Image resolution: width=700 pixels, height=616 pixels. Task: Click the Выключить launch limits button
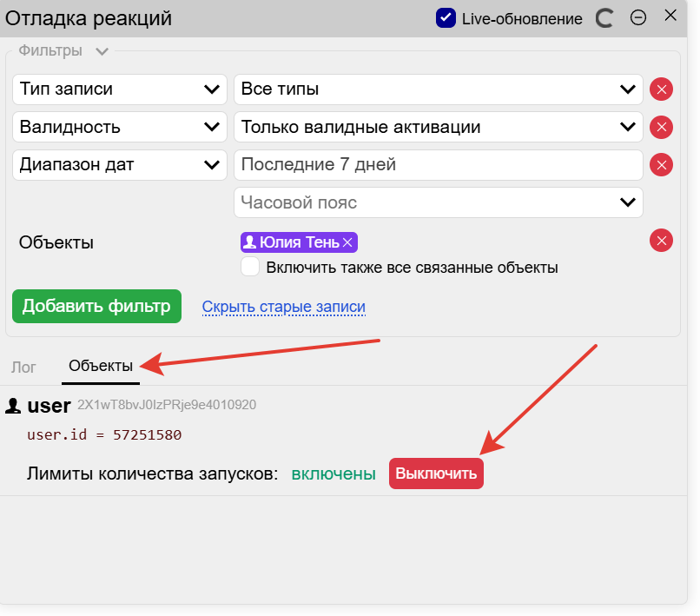[x=436, y=474]
